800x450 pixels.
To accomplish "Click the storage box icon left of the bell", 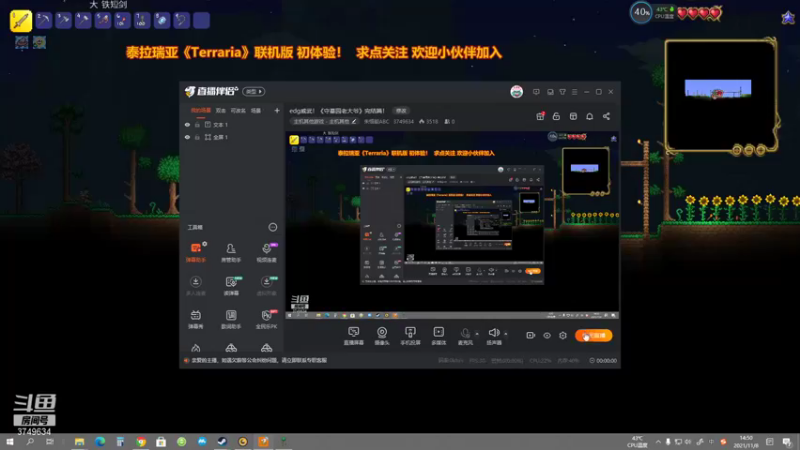I will (x=573, y=116).
